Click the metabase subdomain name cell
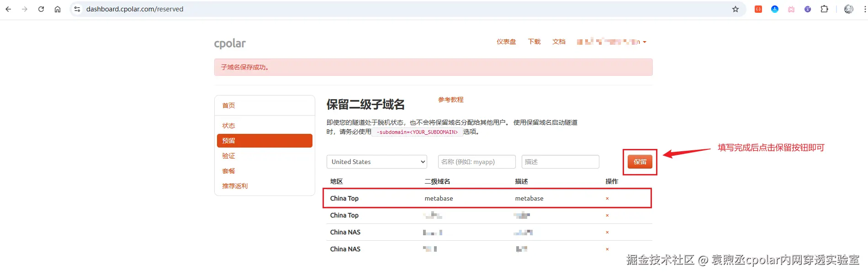This screenshot has width=868, height=275. 439,198
